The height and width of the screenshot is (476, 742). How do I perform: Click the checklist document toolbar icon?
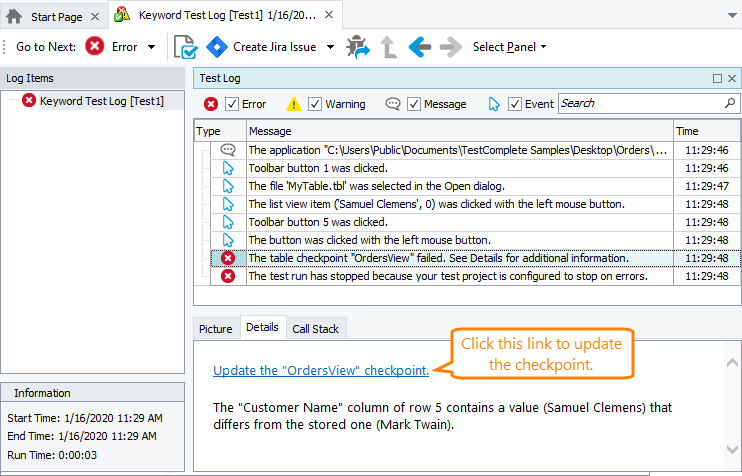[185, 46]
